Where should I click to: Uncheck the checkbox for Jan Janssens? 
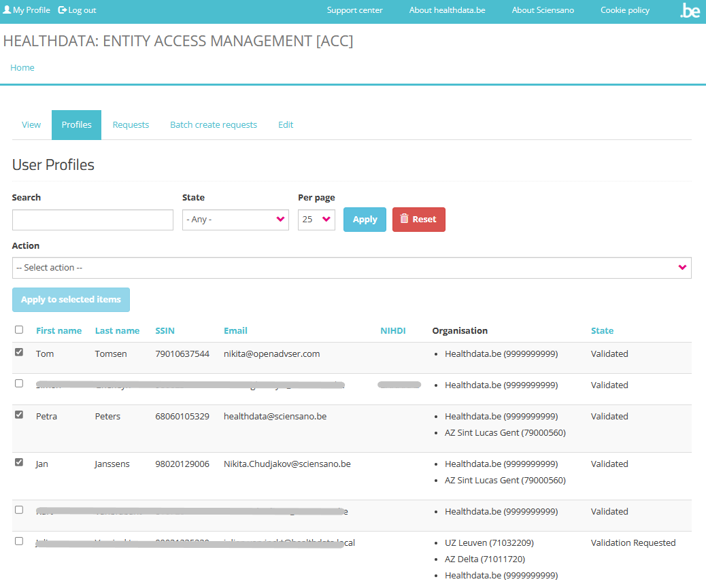(19, 462)
